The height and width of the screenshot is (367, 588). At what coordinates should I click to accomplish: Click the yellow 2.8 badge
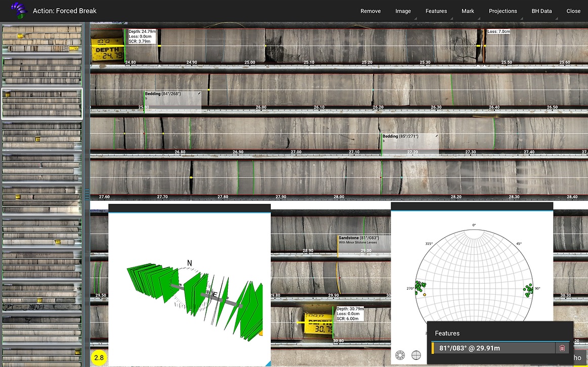(x=99, y=357)
